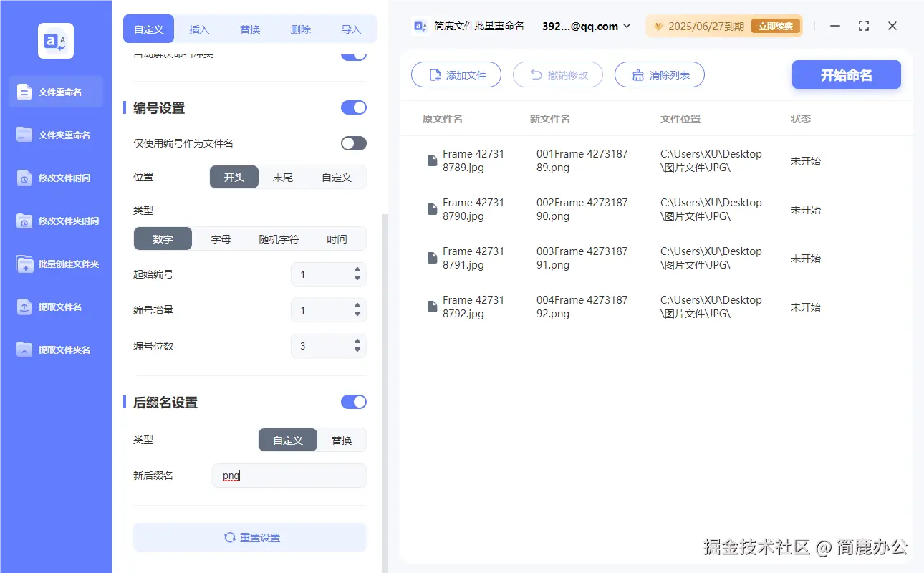
Task: Click 清除列表 button
Action: pyautogui.click(x=660, y=74)
